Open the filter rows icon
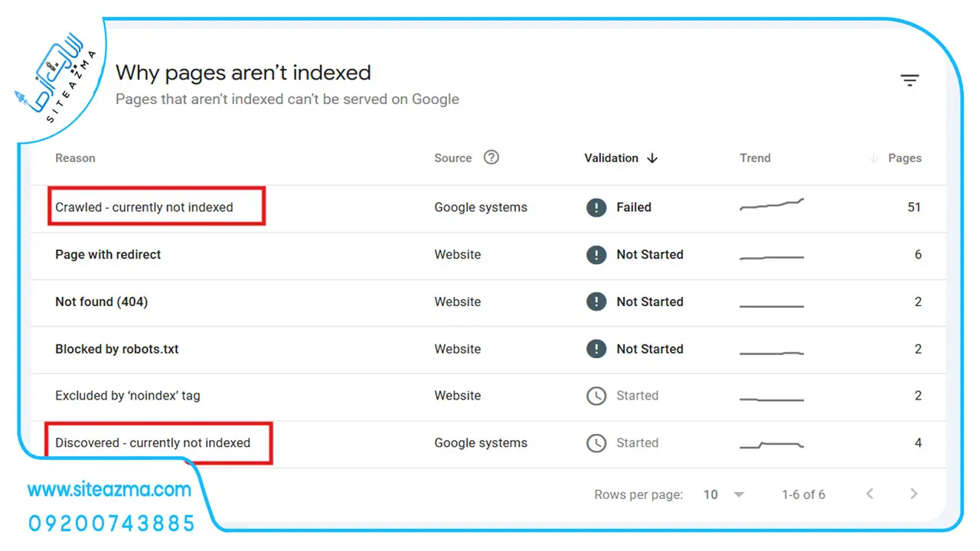Image resolution: width=980 pixels, height=551 pixels. pyautogui.click(x=910, y=80)
